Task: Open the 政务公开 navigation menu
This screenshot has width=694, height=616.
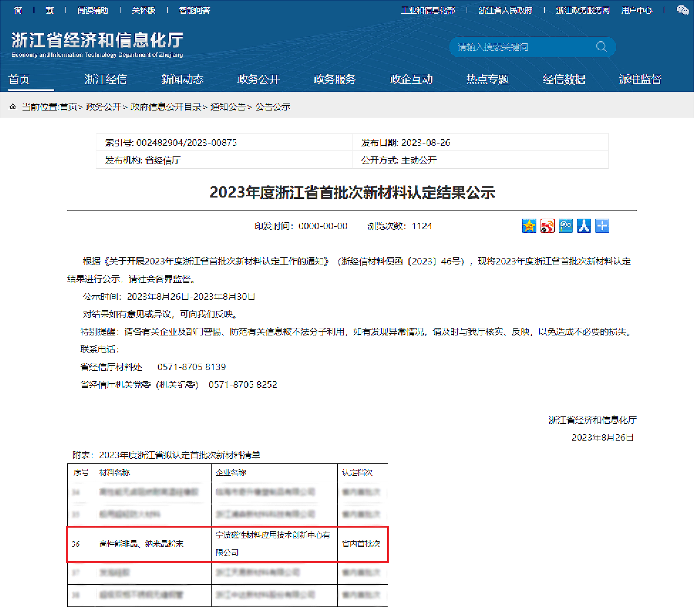Action: point(258,79)
